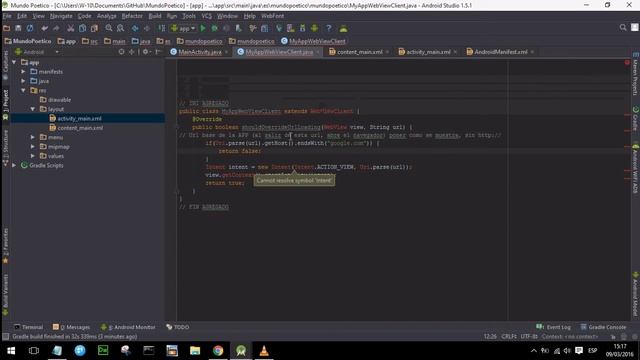Image resolution: width=640 pixels, height=360 pixels.
Task: Click the Search Everywhere magnifier icon
Action: [x=623, y=27]
